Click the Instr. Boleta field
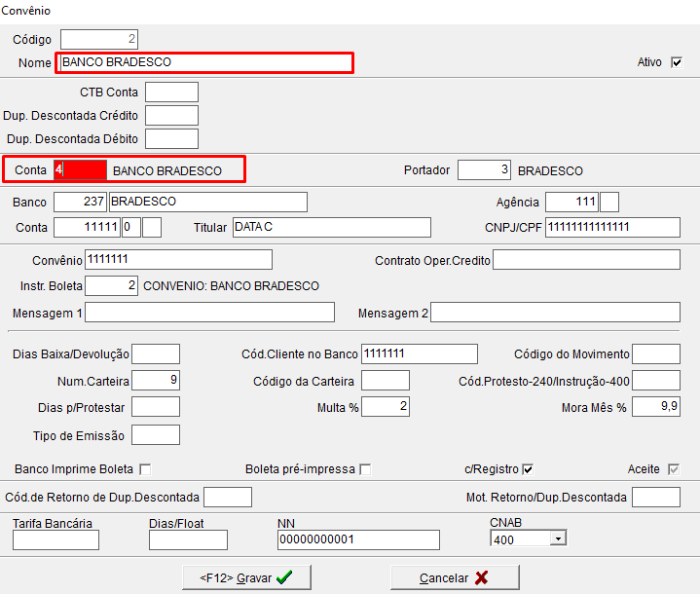Screen dimensions: 700x594 pos(112,286)
